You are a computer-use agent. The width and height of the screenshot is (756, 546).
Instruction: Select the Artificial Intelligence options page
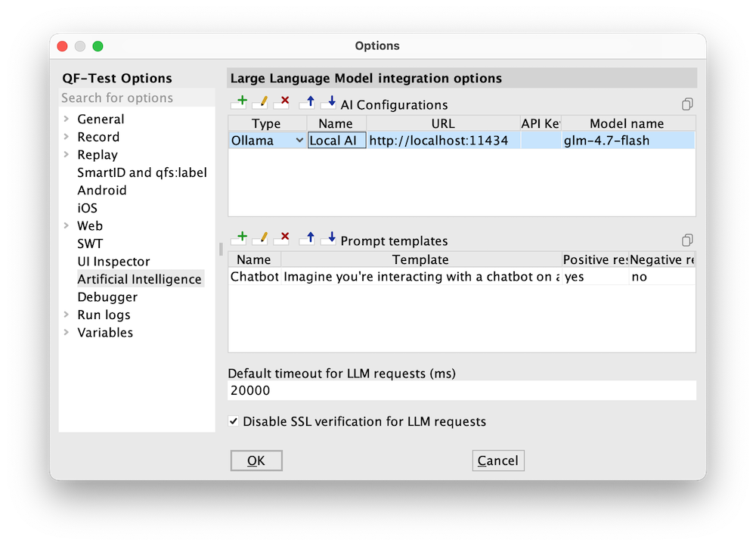click(139, 278)
